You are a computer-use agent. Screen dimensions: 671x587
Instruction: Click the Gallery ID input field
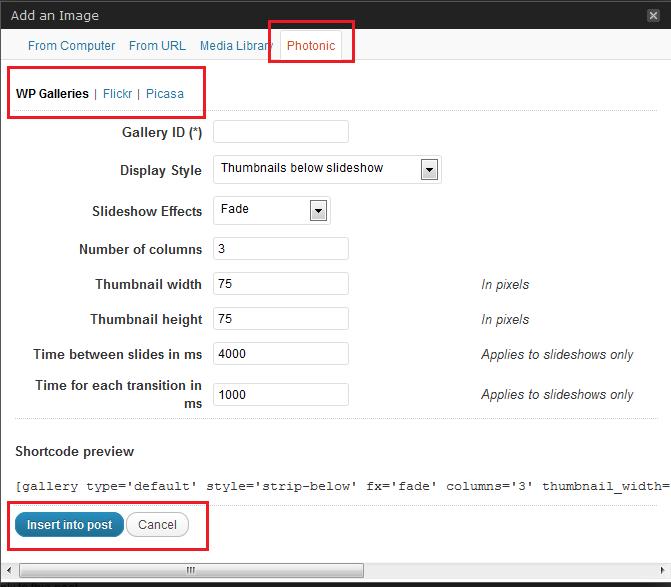(281, 132)
